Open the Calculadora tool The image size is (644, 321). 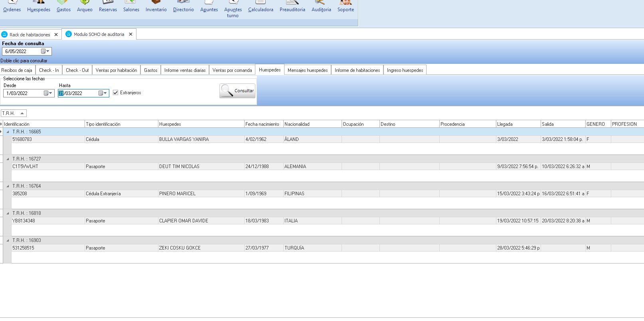click(x=261, y=6)
